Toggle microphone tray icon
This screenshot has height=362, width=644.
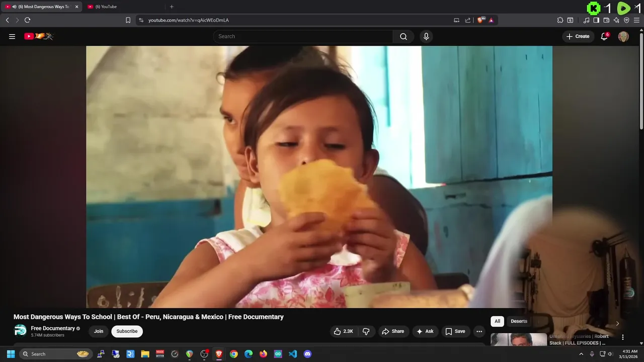(x=592, y=354)
